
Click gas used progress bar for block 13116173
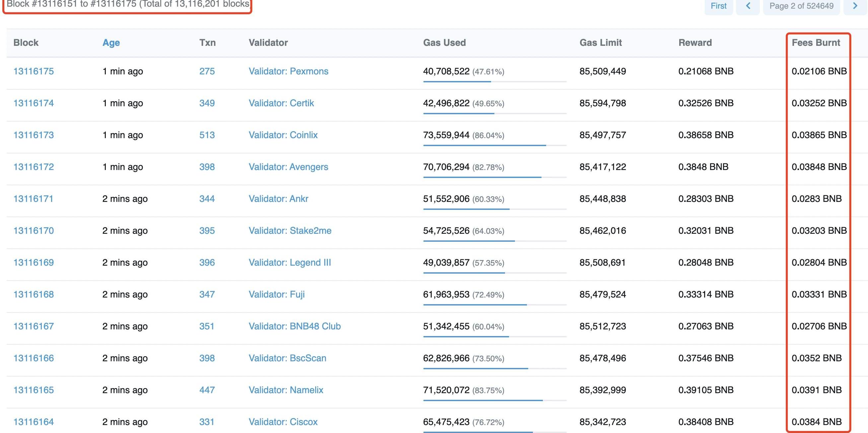tap(494, 145)
